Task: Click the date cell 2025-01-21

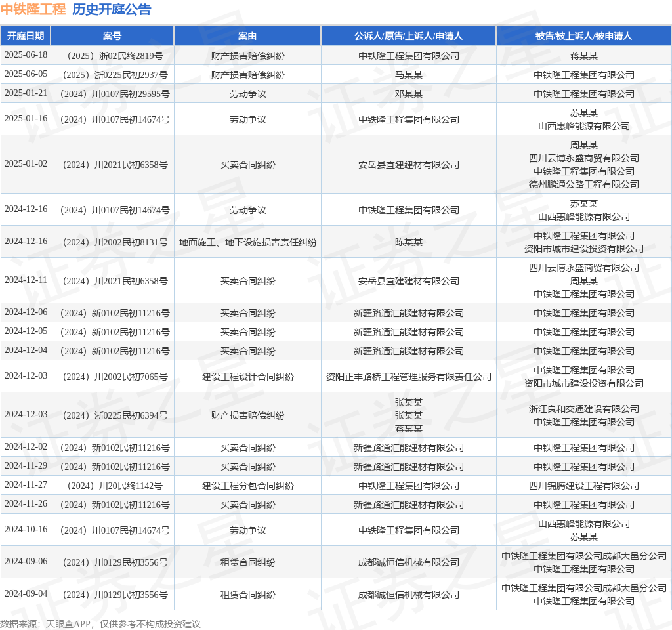Action: [26, 93]
